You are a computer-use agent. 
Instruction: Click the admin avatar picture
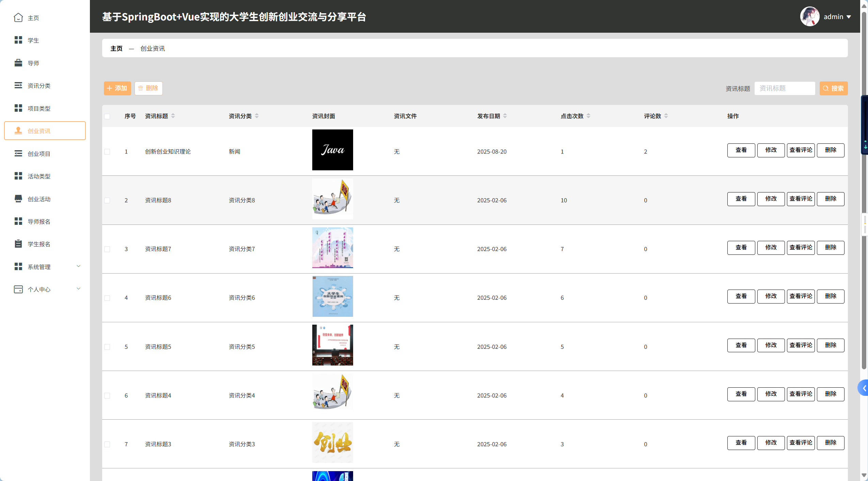tap(809, 16)
